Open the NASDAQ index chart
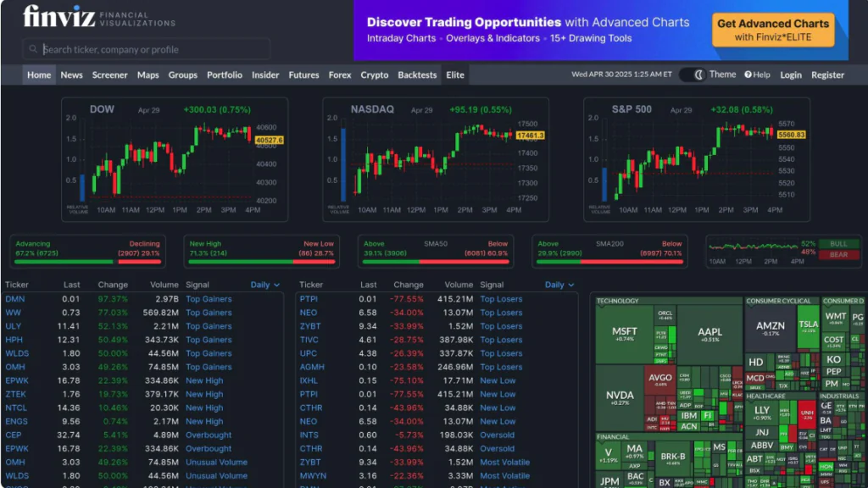The height and width of the screenshot is (488, 868). pyautogui.click(x=436, y=159)
